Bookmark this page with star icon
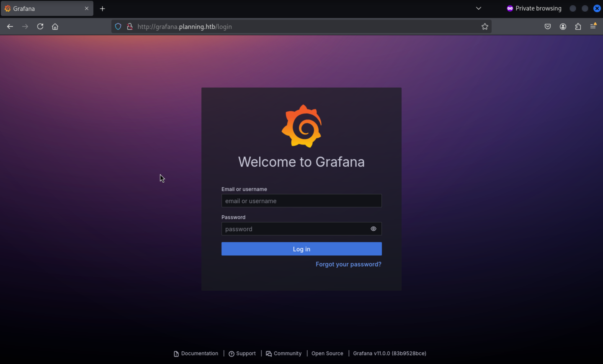Viewport: 603px width, 364px height. coord(484,26)
